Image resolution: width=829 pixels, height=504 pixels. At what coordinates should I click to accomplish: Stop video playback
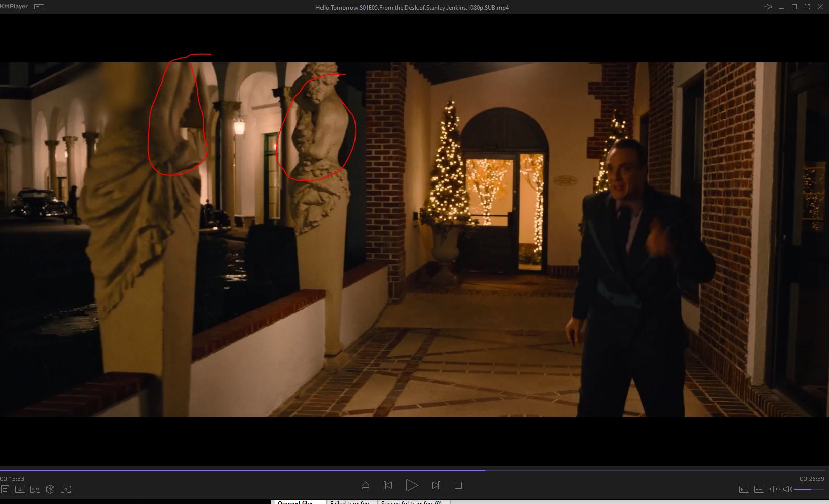tap(458, 485)
